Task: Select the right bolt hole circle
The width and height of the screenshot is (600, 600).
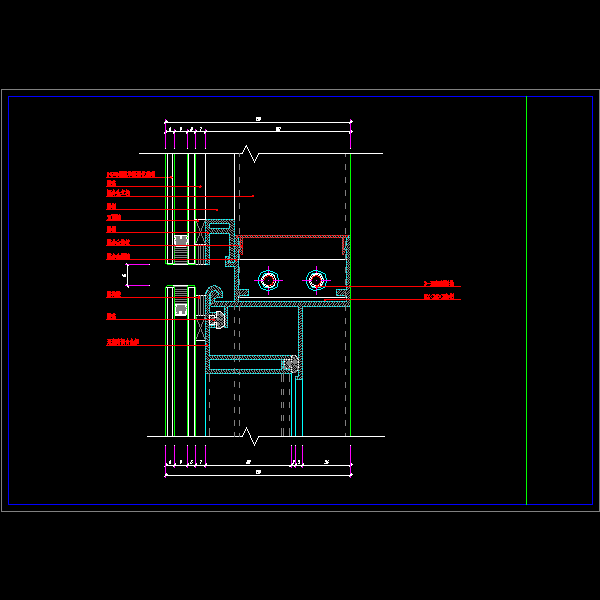Action: click(316, 280)
